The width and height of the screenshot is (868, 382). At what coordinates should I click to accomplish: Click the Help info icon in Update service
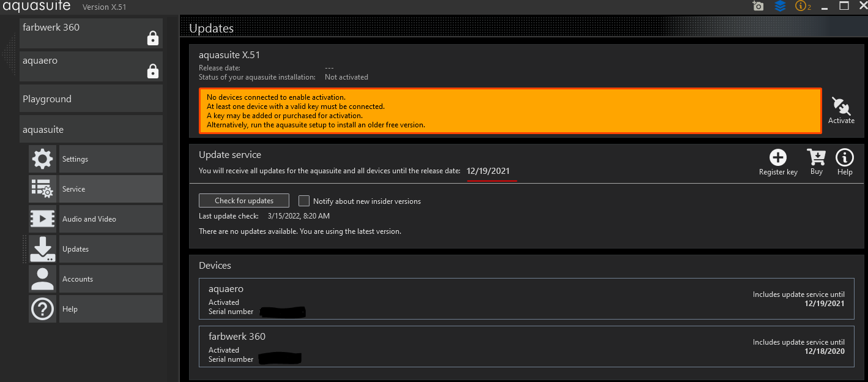point(845,157)
